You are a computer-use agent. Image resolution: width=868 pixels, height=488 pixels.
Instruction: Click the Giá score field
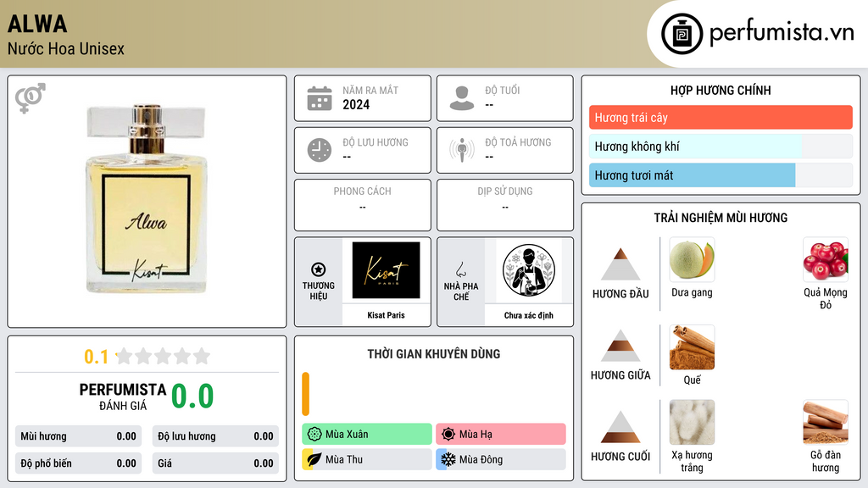pos(215,463)
